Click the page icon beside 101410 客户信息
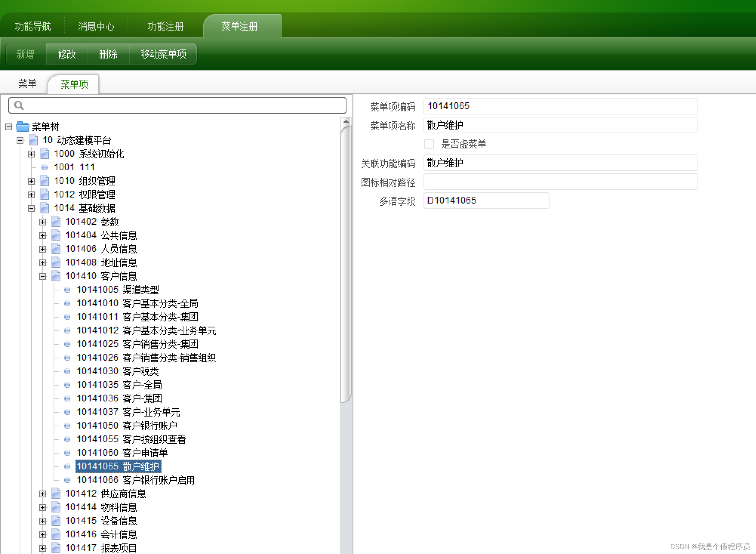This screenshot has width=756, height=554. pos(56,276)
